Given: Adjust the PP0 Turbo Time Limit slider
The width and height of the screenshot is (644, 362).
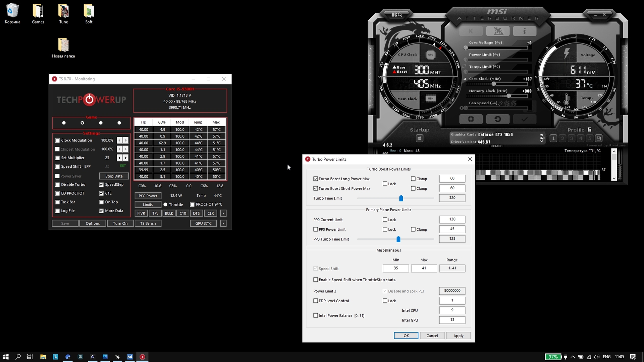Looking at the screenshot, I should [x=398, y=239].
